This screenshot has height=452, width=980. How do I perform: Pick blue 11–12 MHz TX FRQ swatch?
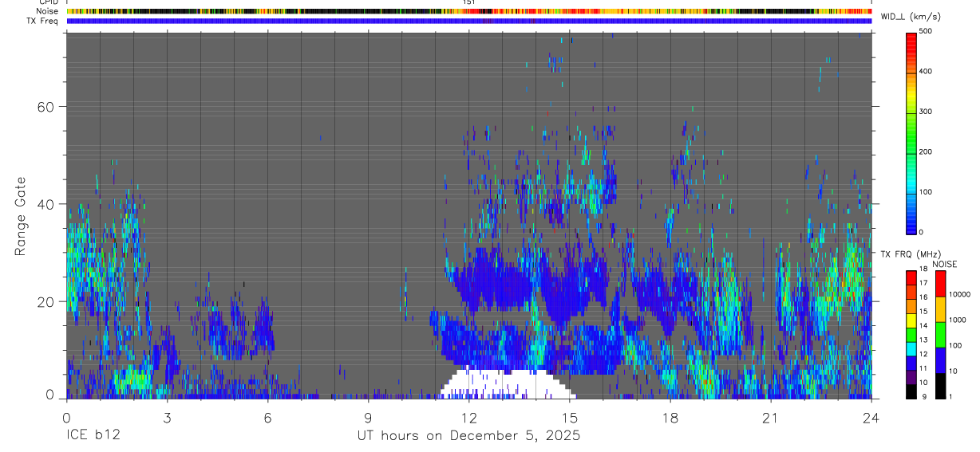pyautogui.click(x=911, y=362)
